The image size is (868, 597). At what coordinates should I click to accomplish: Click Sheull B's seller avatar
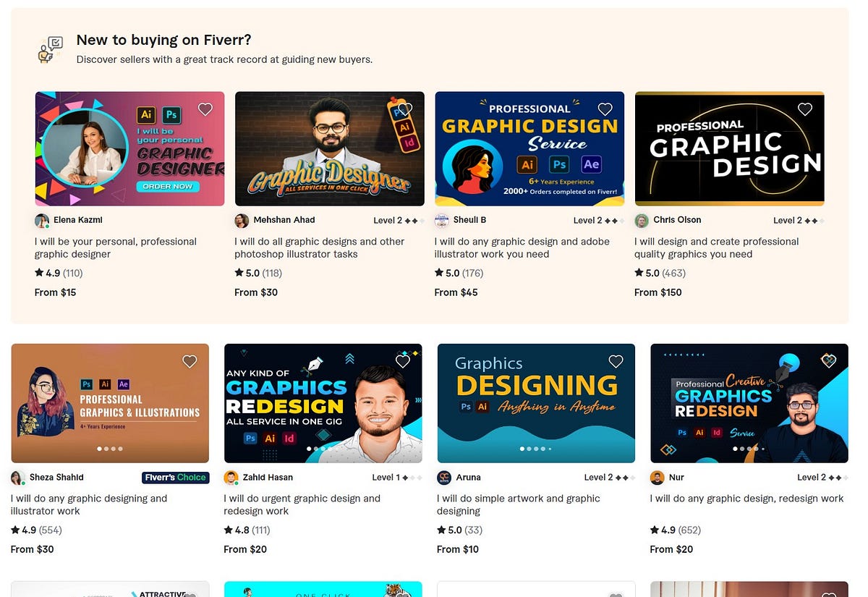[441, 220]
